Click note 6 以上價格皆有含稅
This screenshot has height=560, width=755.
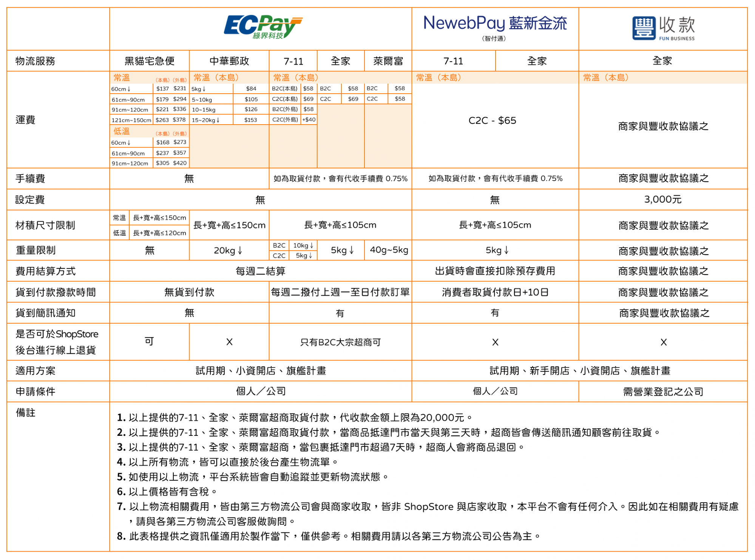click(167, 491)
